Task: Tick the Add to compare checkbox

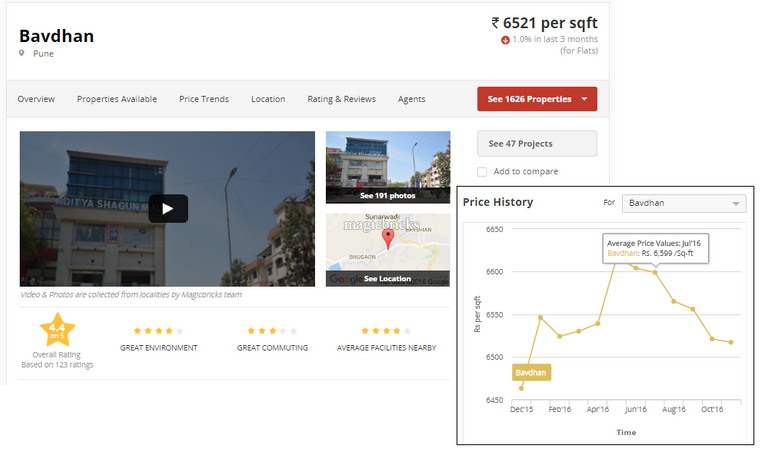Action: (x=482, y=172)
